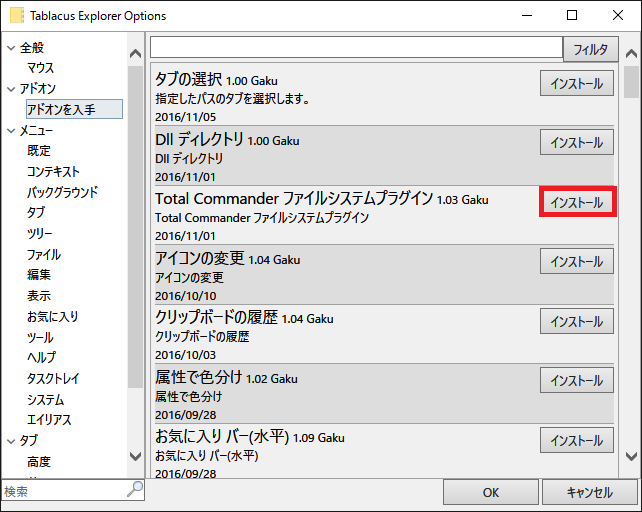Click the addon list scroll up arrow
This screenshot has width=642, height=512.
click(631, 54)
